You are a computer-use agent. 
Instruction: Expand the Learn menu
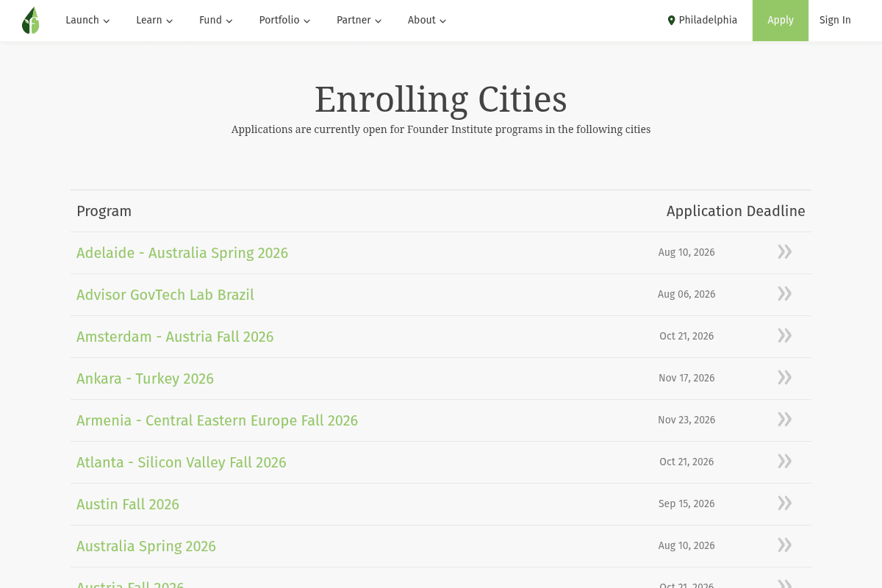[x=154, y=21]
